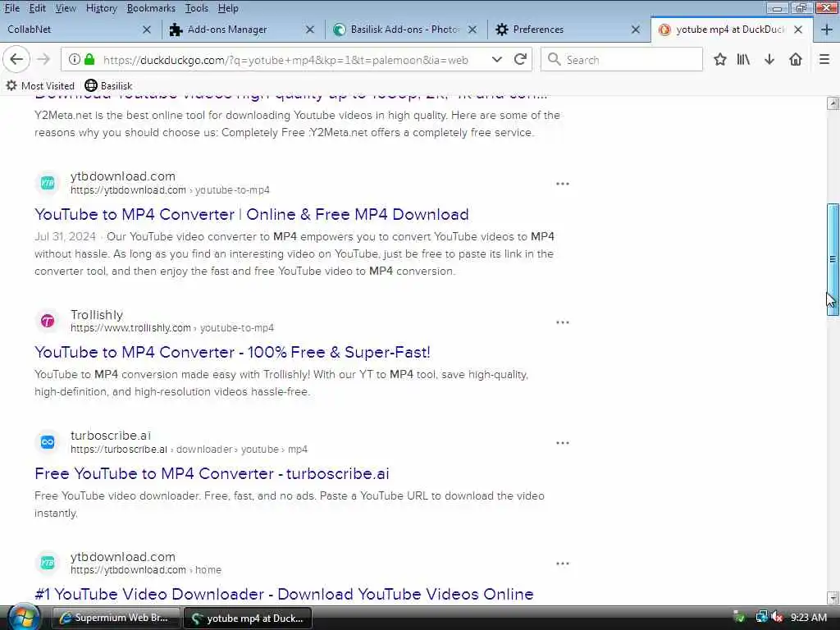Open more options dots for ytbdownload home result
The image size is (840, 630).
[563, 564]
